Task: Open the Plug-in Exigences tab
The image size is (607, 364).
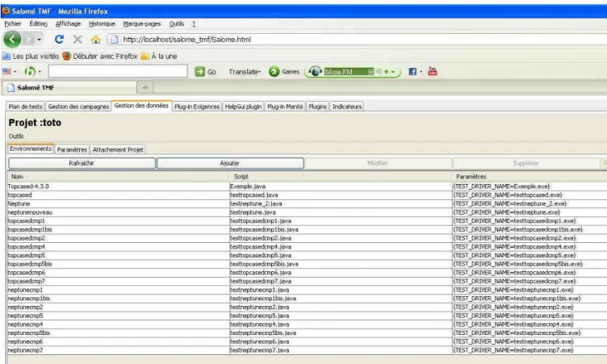Action: (x=197, y=107)
